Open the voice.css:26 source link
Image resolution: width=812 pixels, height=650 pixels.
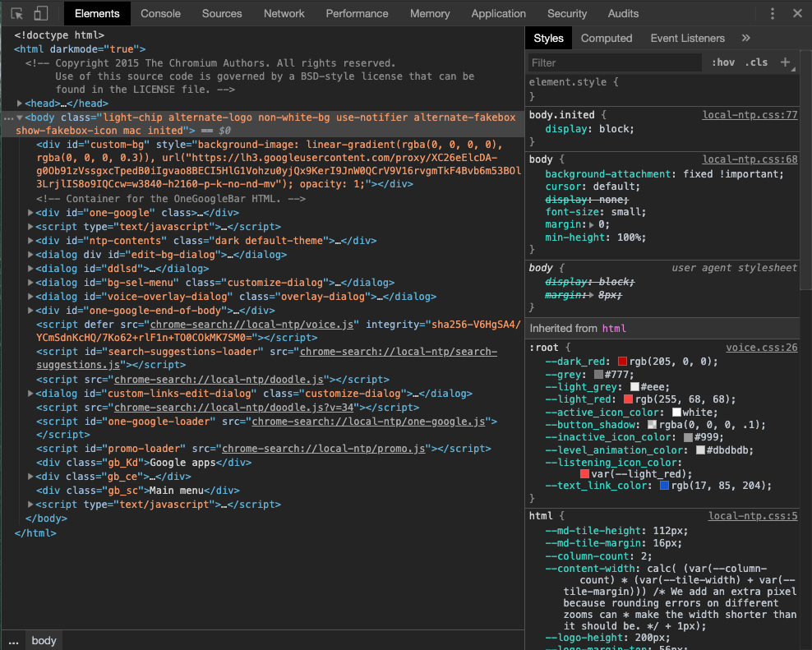pos(762,348)
